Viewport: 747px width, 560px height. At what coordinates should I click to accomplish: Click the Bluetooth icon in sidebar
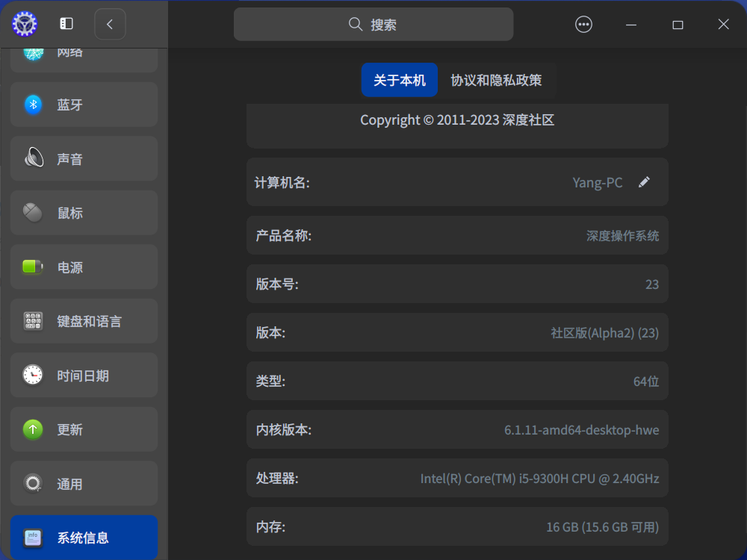pyautogui.click(x=33, y=105)
